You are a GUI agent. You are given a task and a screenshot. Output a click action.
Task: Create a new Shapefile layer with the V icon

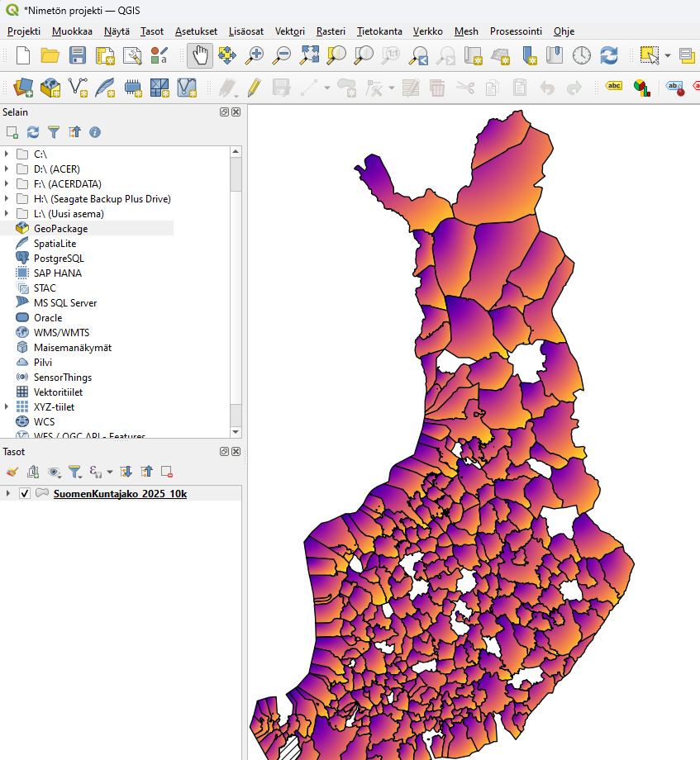coord(78,87)
